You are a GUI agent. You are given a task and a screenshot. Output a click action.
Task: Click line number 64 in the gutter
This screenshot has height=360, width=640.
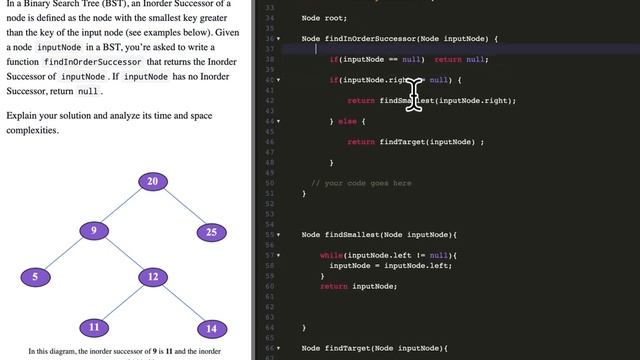click(270, 328)
